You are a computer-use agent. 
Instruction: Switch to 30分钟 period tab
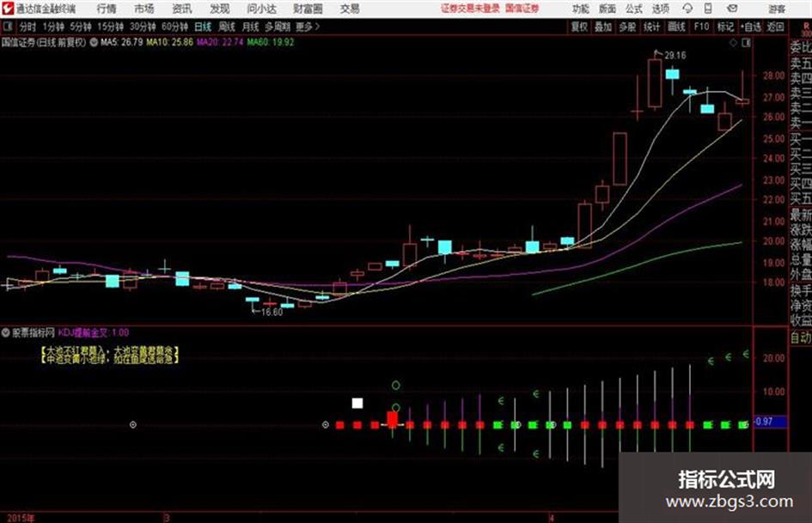143,27
